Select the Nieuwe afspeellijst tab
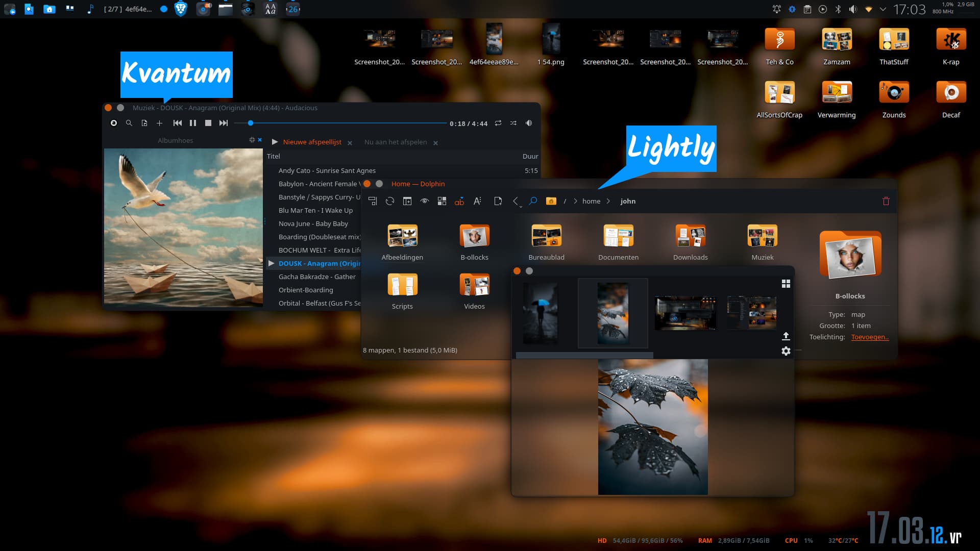Screen dimensions: 980x551 pyautogui.click(x=312, y=142)
